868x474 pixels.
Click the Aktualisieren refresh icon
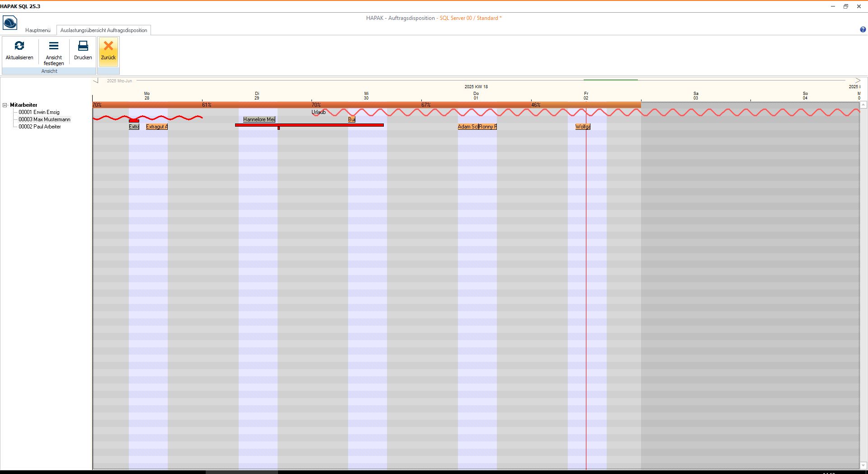19,46
